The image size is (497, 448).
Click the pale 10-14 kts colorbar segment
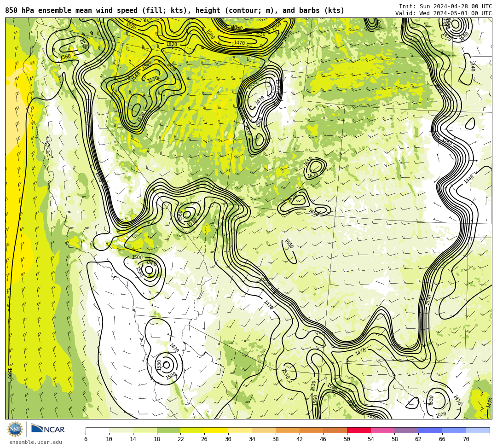121,430
